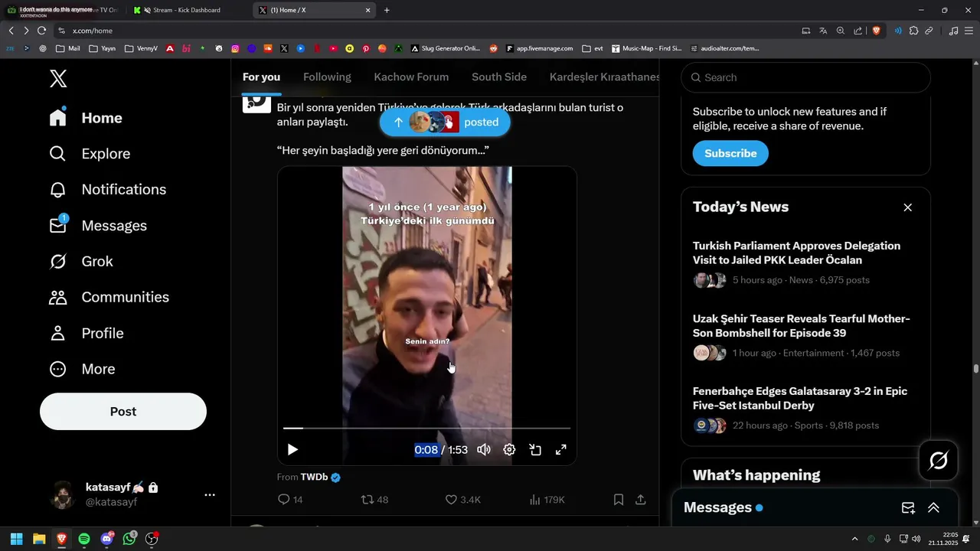Enter fullscreen on the video player
The image size is (980, 551).
pyautogui.click(x=560, y=450)
